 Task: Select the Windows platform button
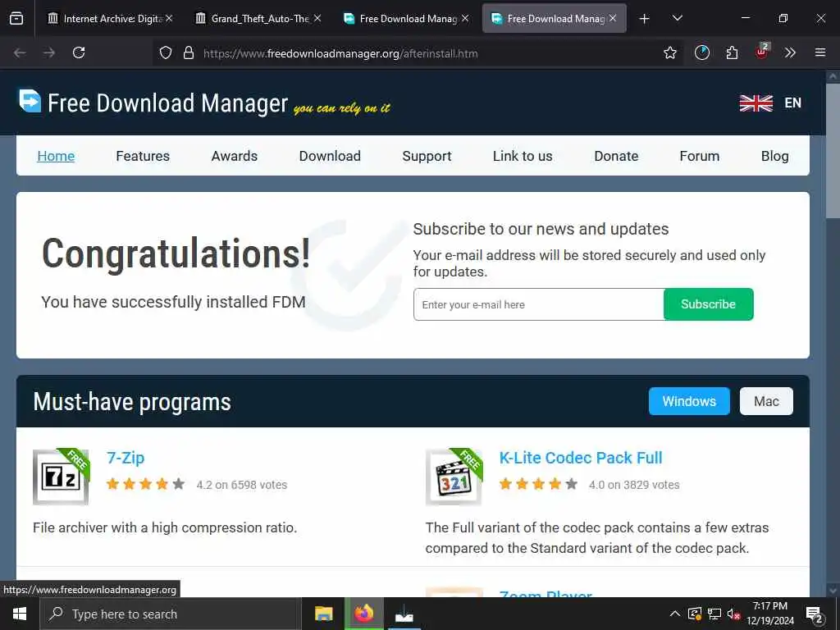tap(689, 401)
